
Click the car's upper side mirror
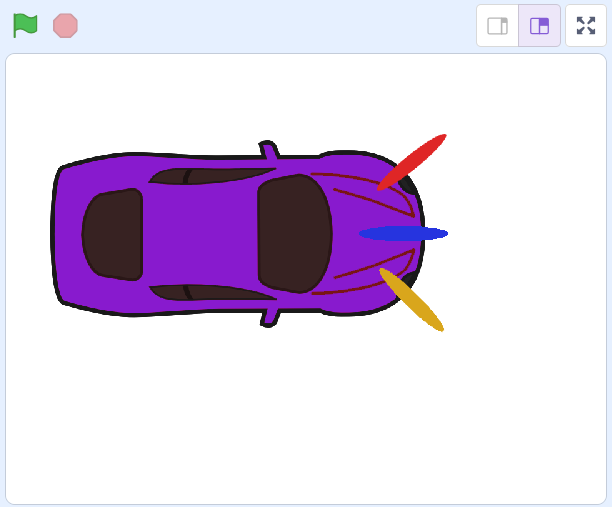(268, 151)
